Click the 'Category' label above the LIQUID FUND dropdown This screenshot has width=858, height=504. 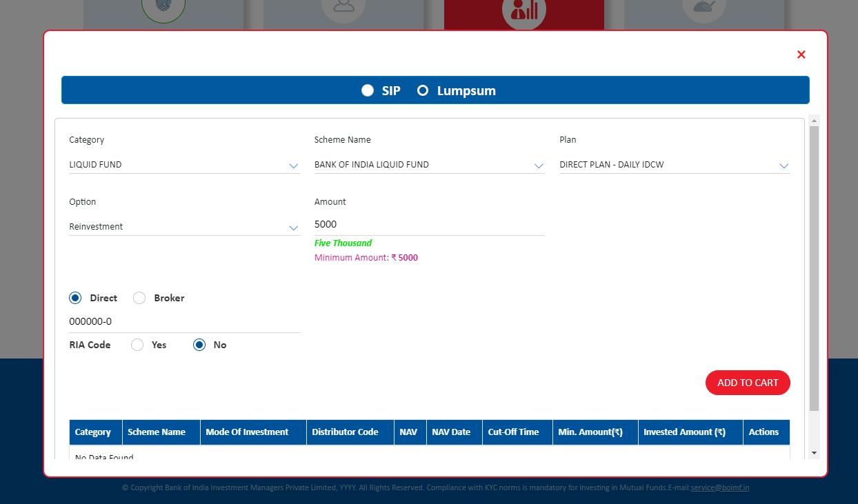86,139
